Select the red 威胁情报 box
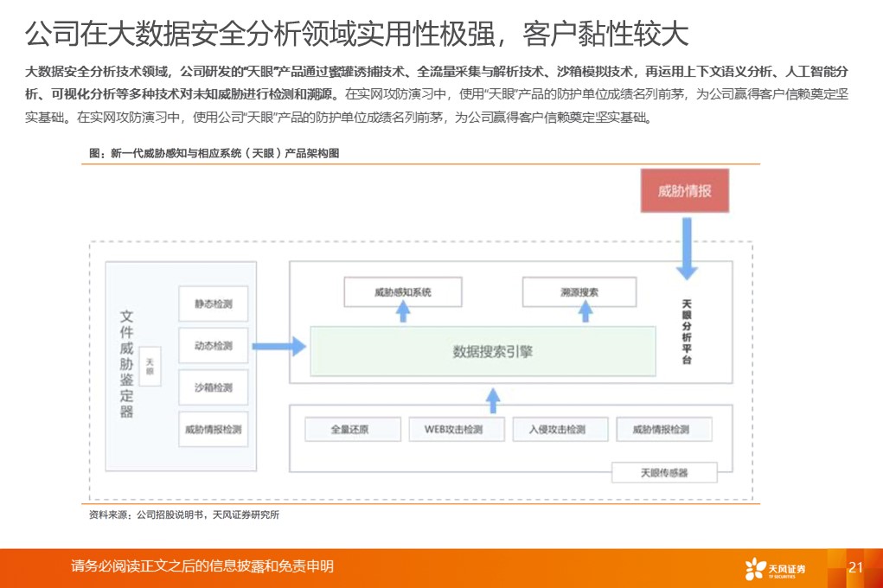The height and width of the screenshot is (588, 883). pyautogui.click(x=684, y=191)
